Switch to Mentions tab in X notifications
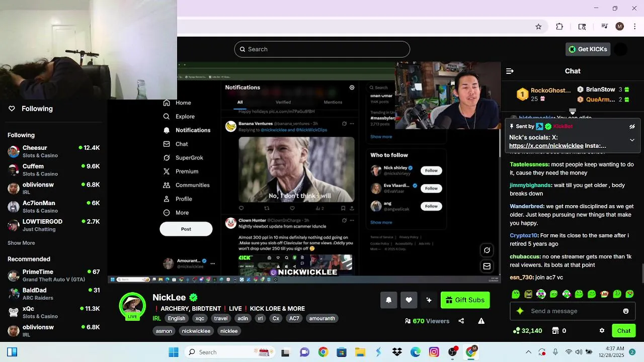Screen dimensions: 644x362 (333, 102)
